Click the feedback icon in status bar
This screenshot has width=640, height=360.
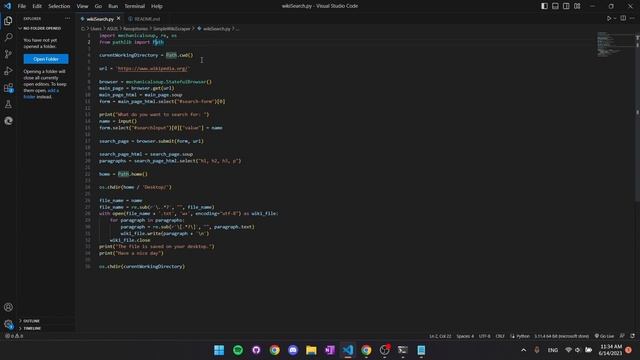(622, 336)
